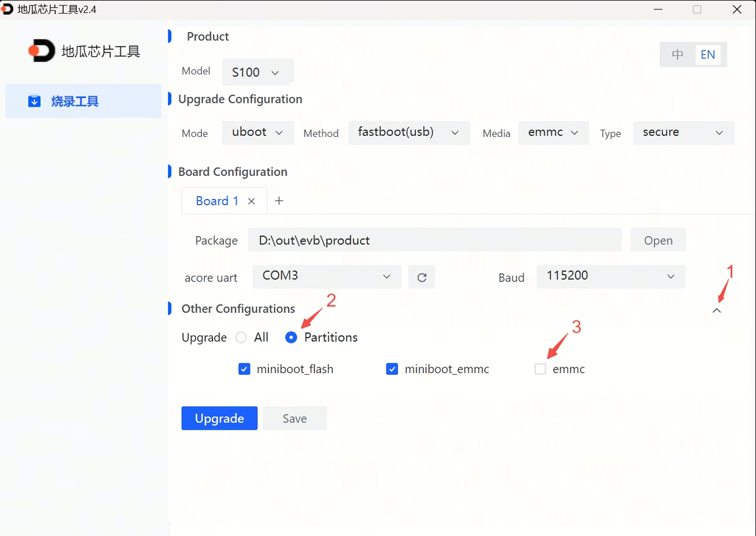This screenshot has height=536, width=756.
Task: Click the refresh COM port icon
Action: (421, 277)
